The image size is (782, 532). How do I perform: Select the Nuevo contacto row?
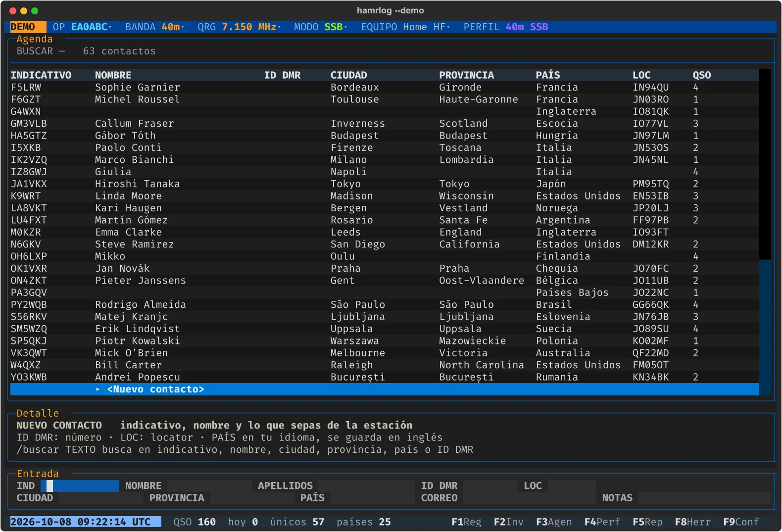tap(385, 389)
